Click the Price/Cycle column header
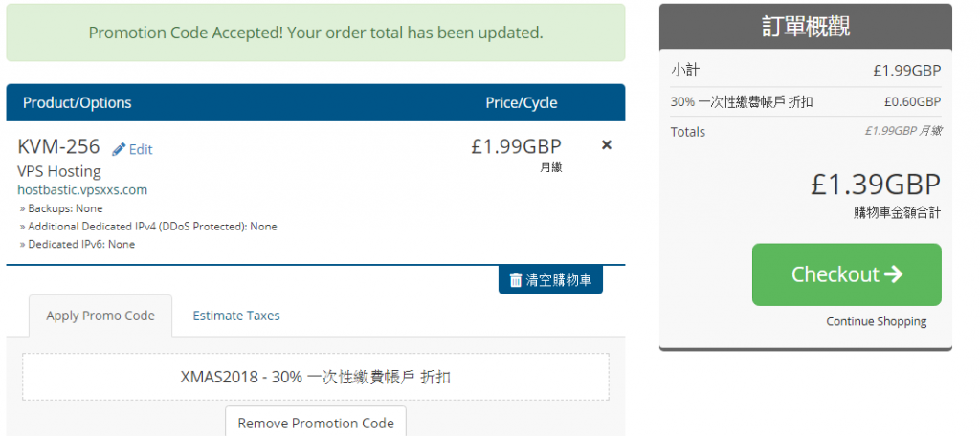The height and width of the screenshot is (436, 980). (x=522, y=102)
